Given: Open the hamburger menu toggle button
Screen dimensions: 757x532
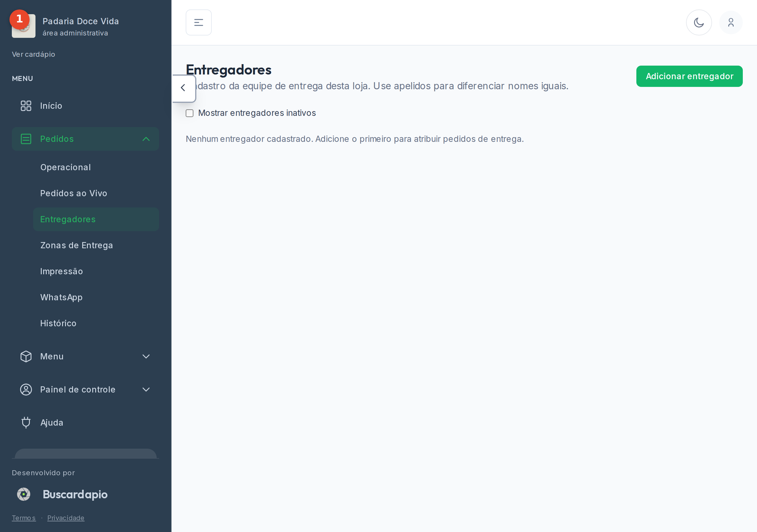Looking at the screenshot, I should [x=198, y=22].
